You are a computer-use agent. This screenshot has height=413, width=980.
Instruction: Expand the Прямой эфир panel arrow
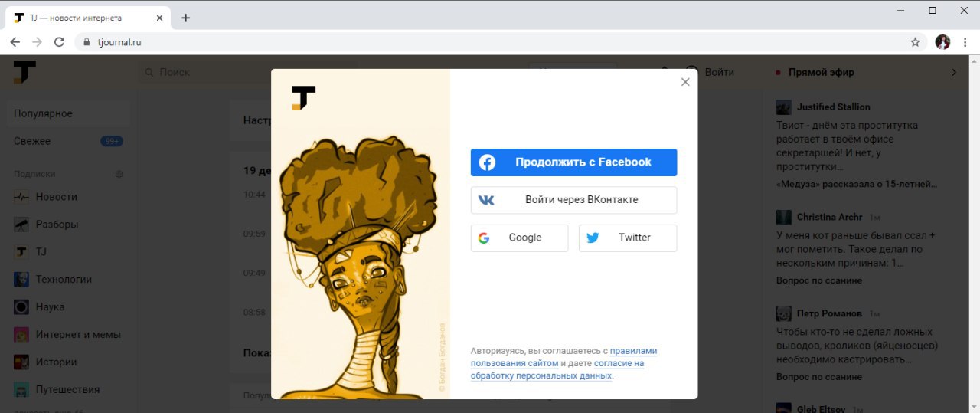954,72
